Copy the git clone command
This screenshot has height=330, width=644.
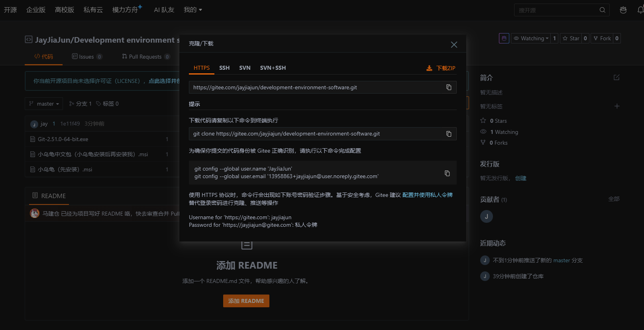(449, 134)
